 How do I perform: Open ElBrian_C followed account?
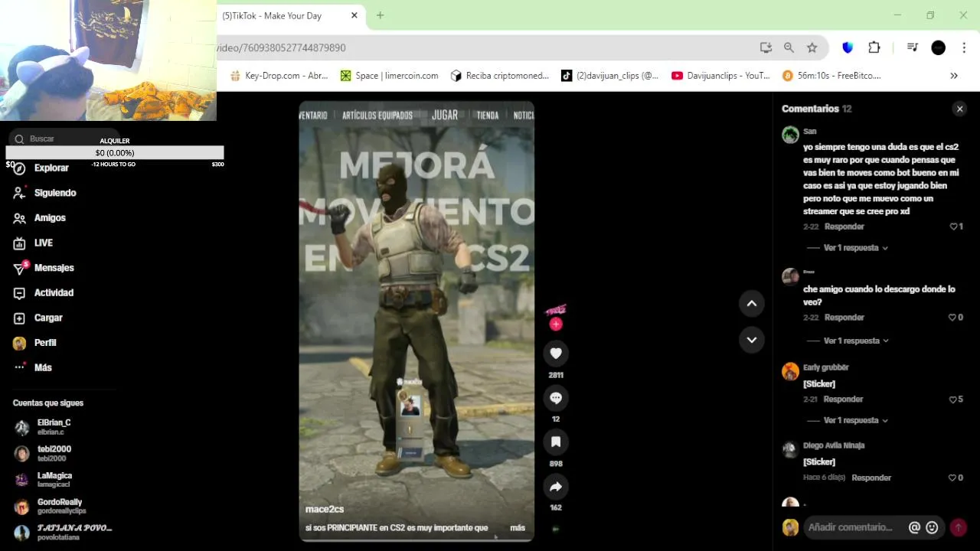coord(43,427)
